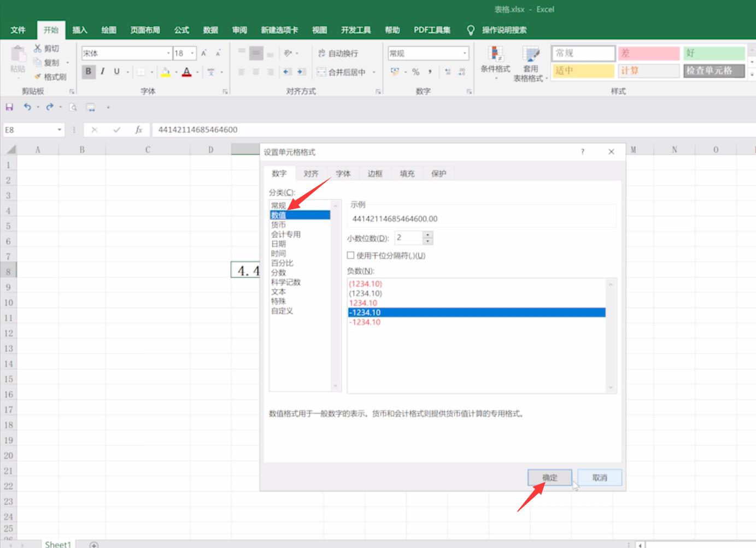Click the Save icon in quick access toolbar
Screen dimensions: 756x548
9,107
